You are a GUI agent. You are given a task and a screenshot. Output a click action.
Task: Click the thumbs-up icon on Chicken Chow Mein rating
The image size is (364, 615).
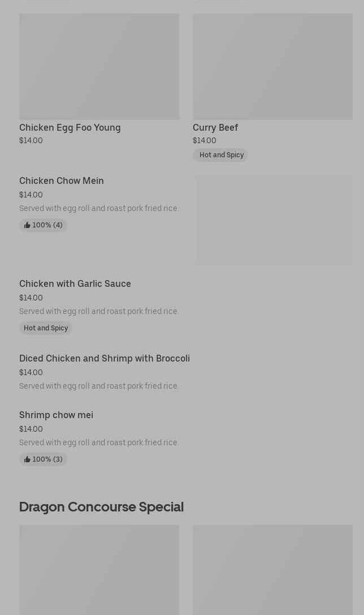[27, 225]
